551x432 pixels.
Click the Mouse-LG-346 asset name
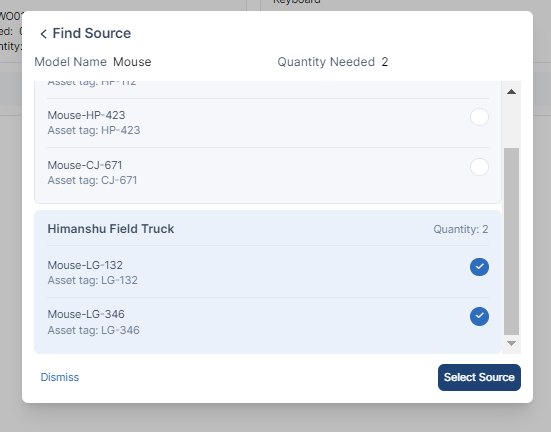pos(86,314)
